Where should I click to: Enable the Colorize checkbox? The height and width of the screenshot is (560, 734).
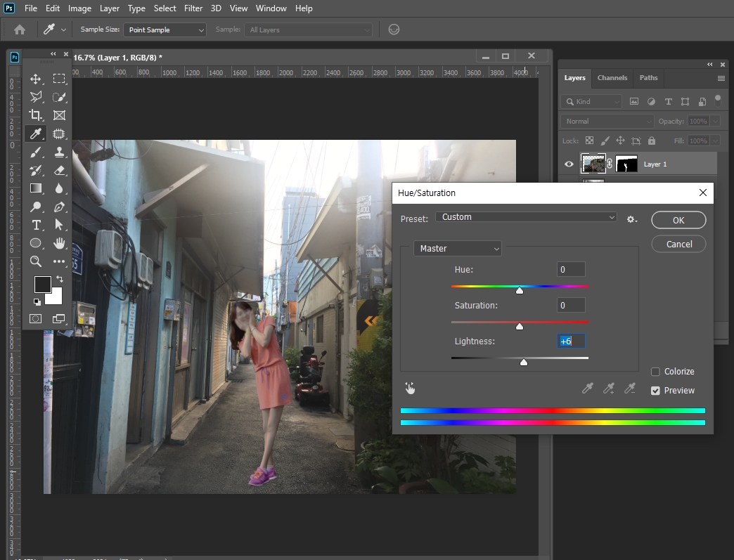[655, 372]
